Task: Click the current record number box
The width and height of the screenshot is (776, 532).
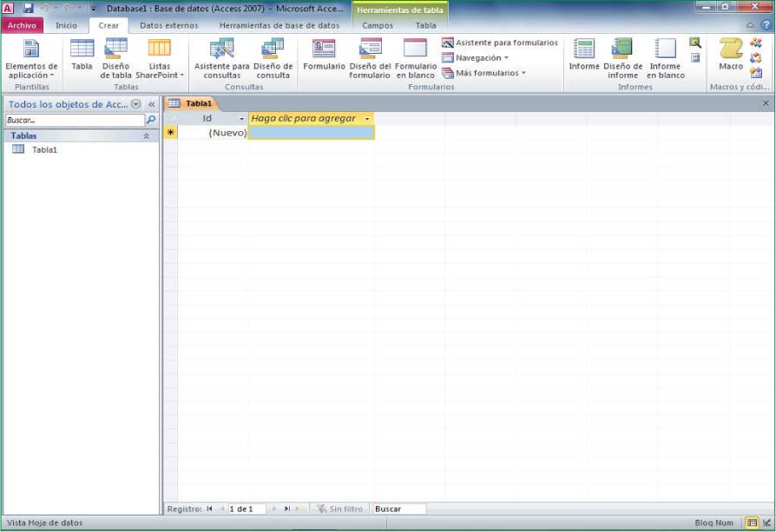Action: [247, 509]
